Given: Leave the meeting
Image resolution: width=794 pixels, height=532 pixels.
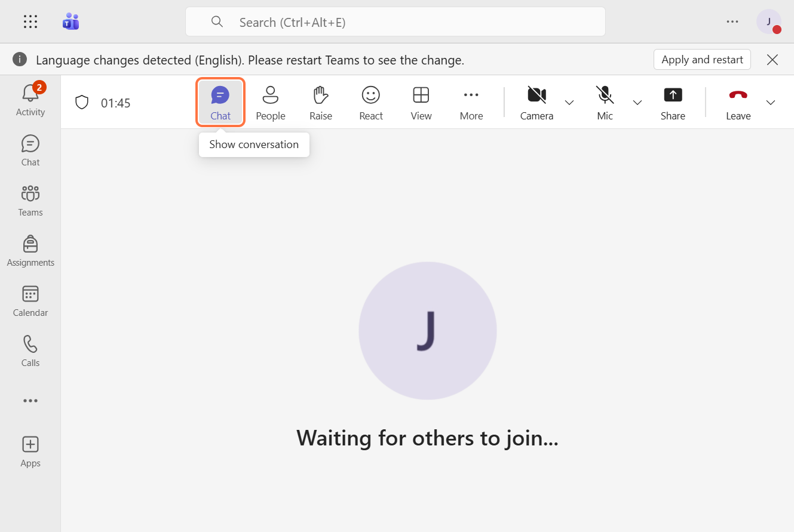Looking at the screenshot, I should (x=738, y=103).
